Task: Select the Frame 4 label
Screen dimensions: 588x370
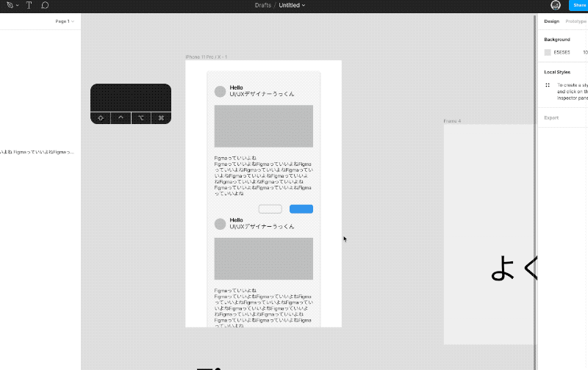Action: pos(452,121)
